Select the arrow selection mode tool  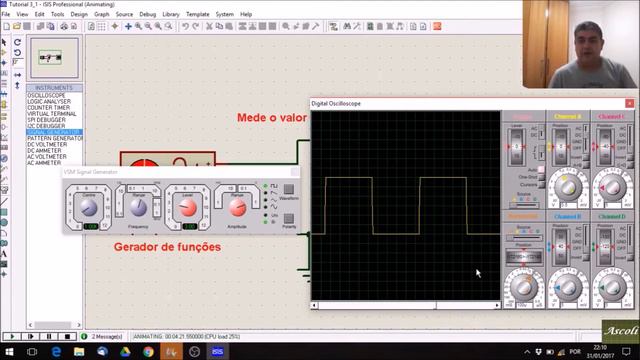tap(4, 42)
